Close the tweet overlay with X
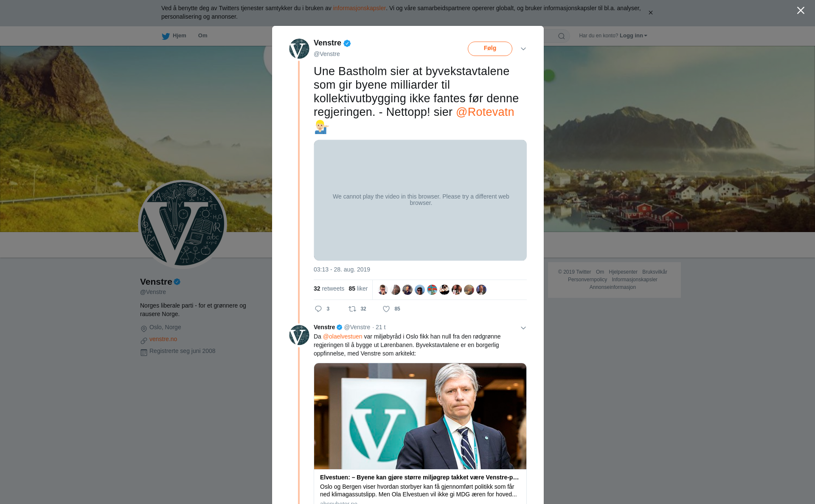The height and width of the screenshot is (504, 815). pos(801,10)
